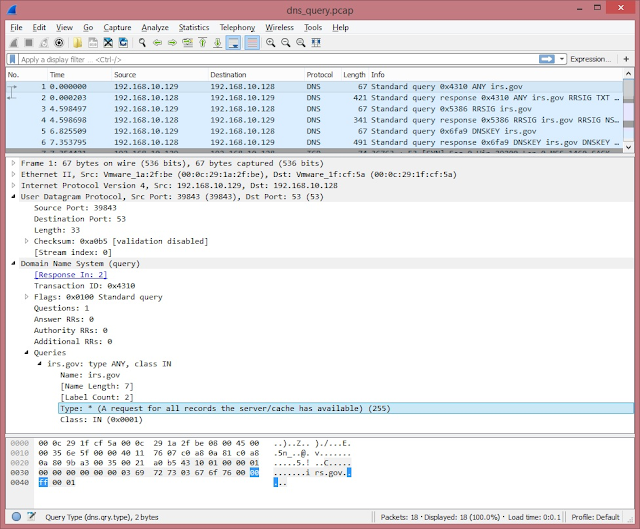The width and height of the screenshot is (640, 529).
Task: Collapse the User Datagram Protocol node
Action: tap(13, 196)
